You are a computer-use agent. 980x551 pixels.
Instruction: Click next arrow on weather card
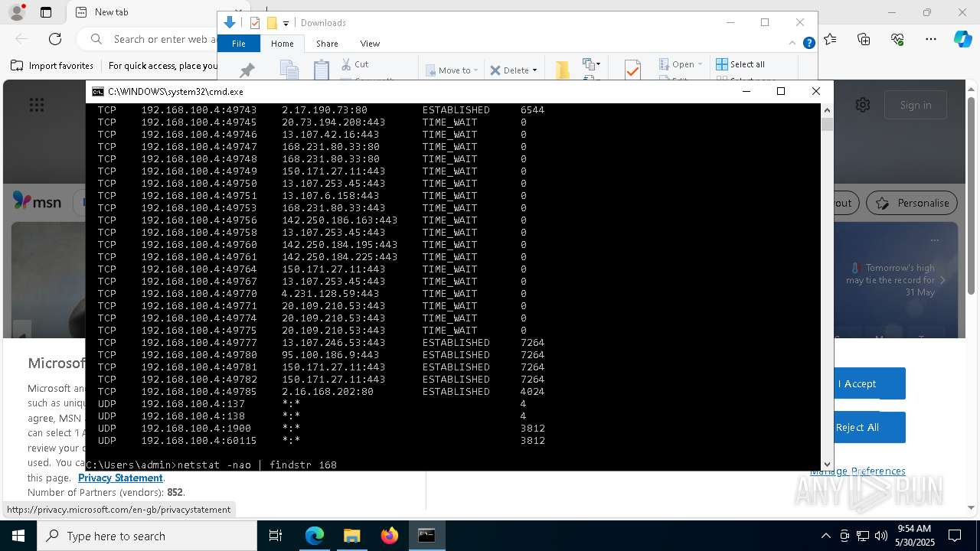pyautogui.click(x=942, y=280)
